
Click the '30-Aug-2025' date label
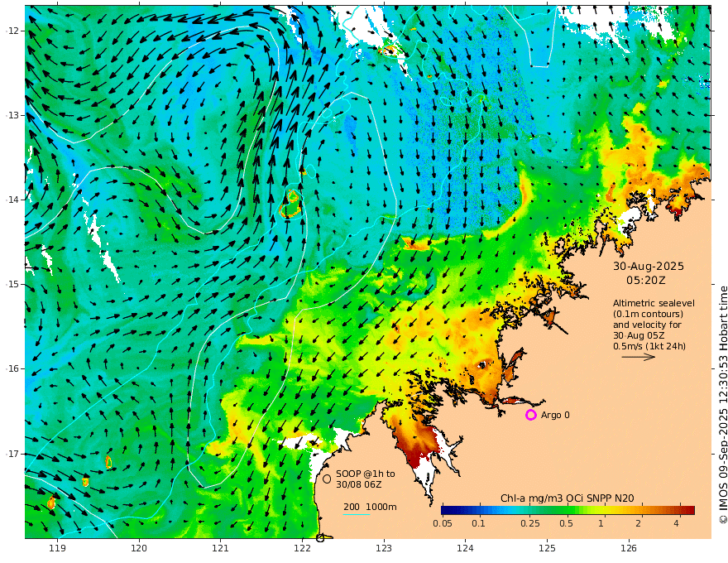pyautogui.click(x=649, y=266)
